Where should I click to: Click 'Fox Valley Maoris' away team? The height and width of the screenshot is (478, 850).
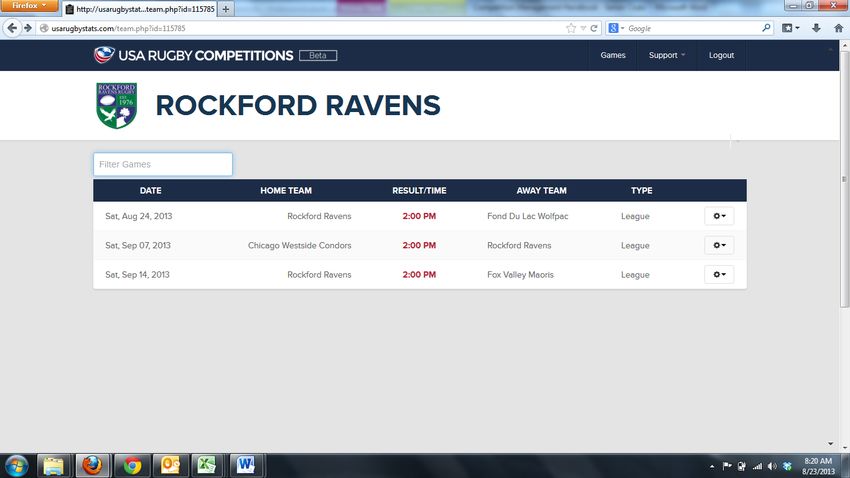pyautogui.click(x=520, y=275)
